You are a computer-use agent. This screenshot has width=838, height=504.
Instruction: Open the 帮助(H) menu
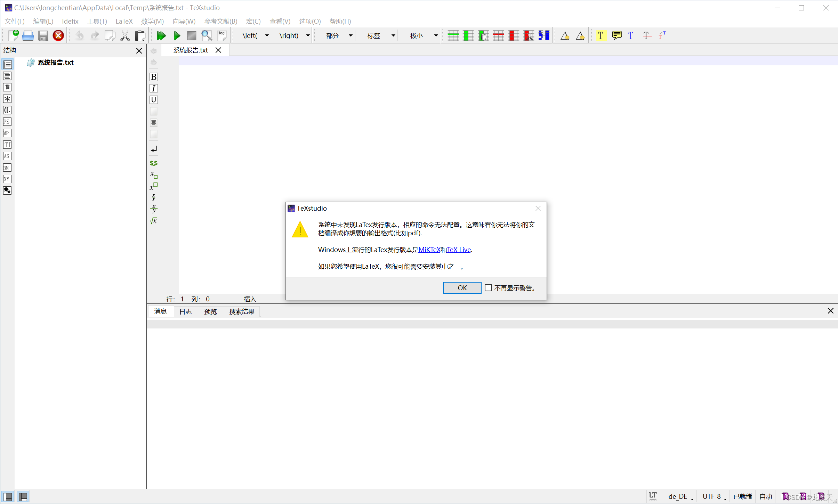tap(340, 21)
